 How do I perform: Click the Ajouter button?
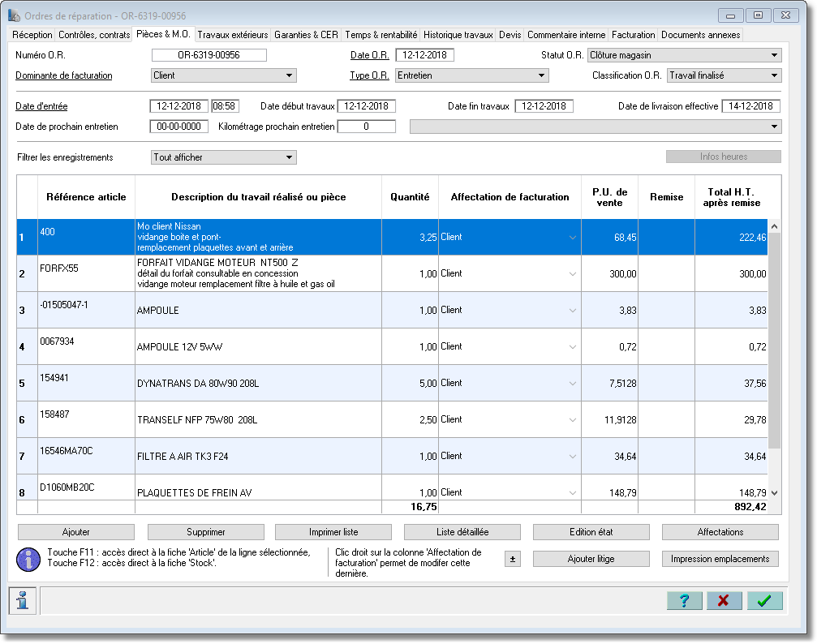click(x=76, y=532)
